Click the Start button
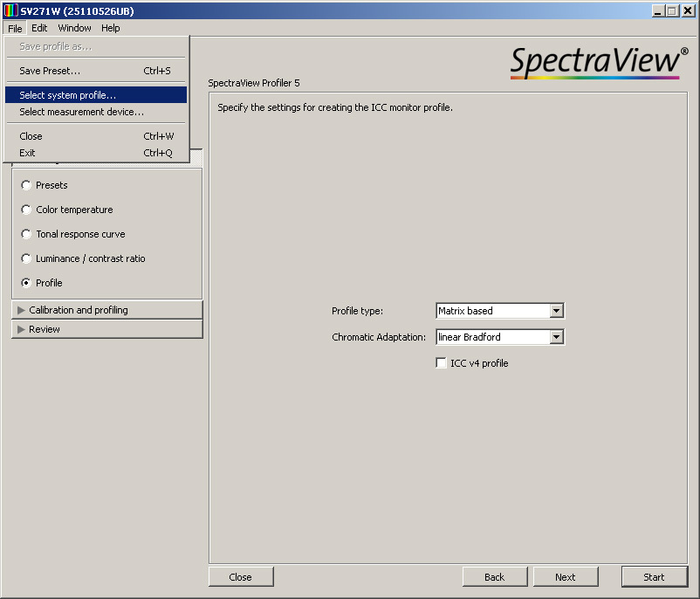 point(655,576)
